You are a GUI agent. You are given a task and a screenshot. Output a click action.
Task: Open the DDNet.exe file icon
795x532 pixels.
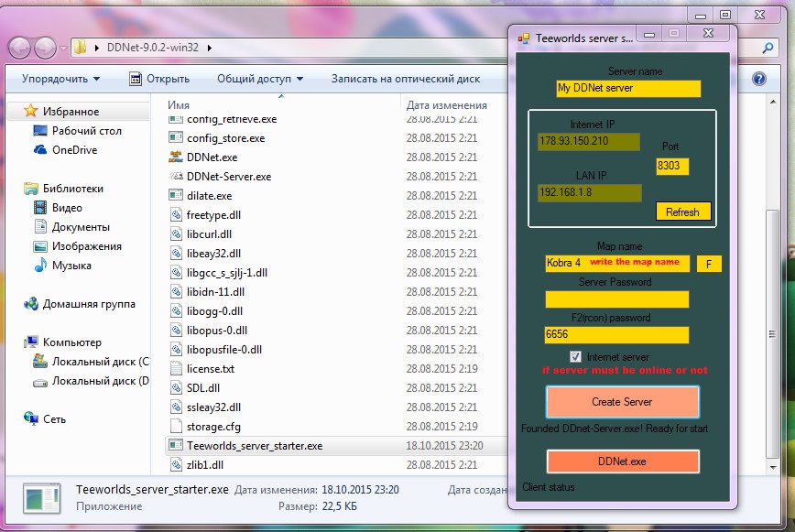click(177, 157)
